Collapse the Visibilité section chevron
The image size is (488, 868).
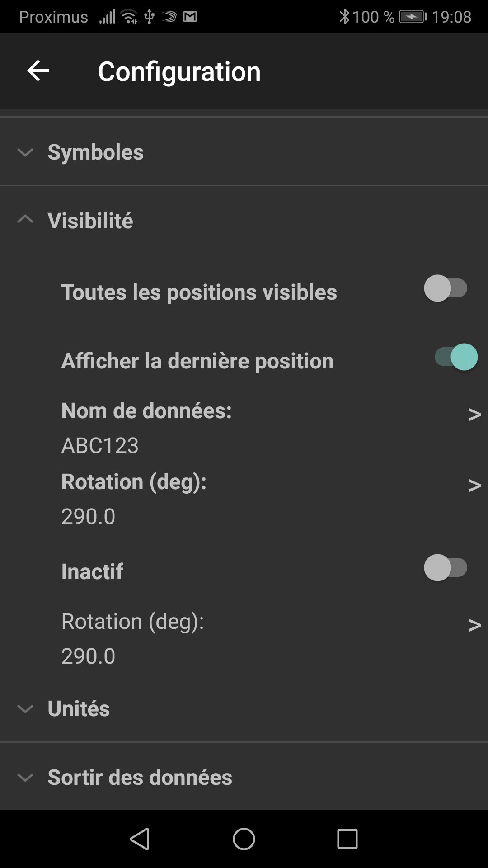tap(25, 220)
